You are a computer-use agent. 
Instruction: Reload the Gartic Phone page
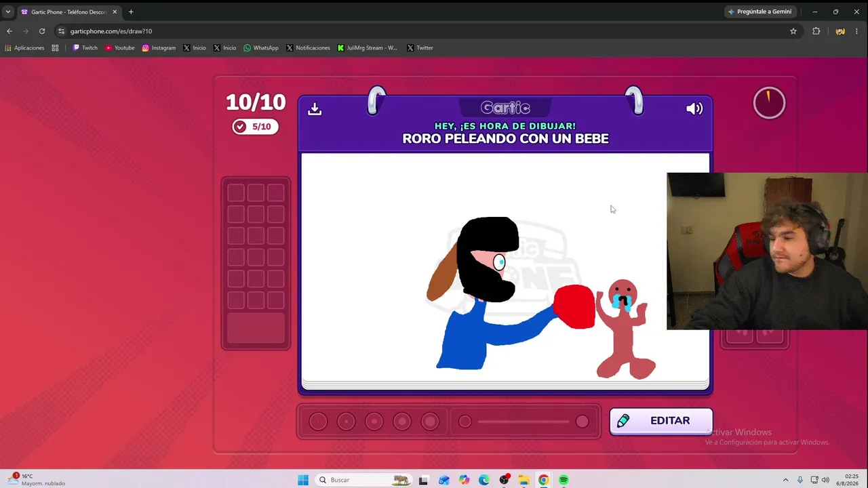42,31
